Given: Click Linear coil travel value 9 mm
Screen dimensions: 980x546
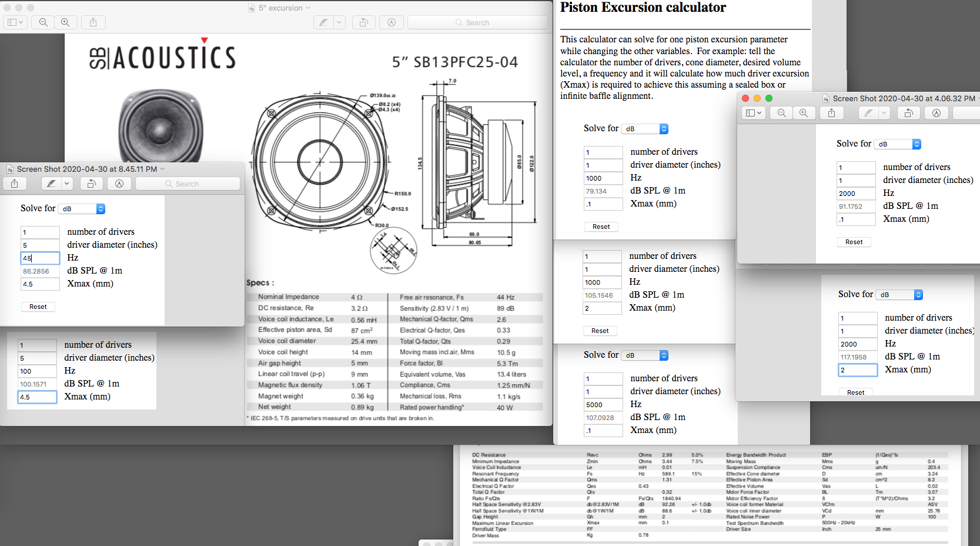Looking at the screenshot, I should coord(360,374).
